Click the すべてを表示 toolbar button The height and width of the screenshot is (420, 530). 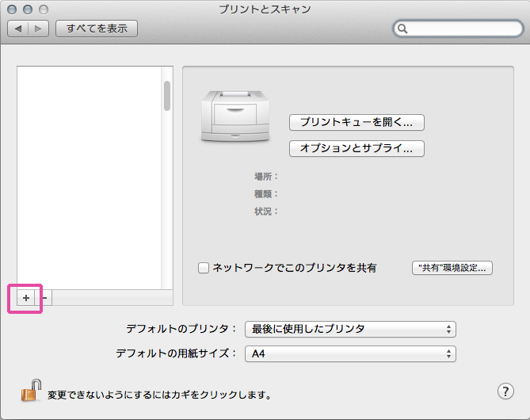click(x=97, y=29)
